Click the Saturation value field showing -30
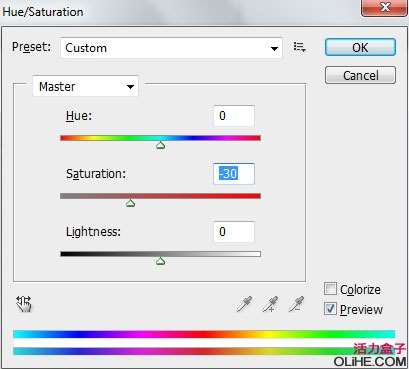The width and height of the screenshot is (409, 369). [234, 174]
